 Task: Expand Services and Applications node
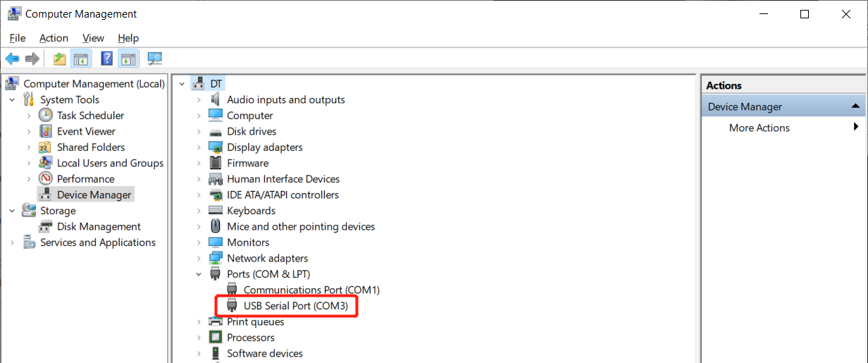click(x=12, y=242)
